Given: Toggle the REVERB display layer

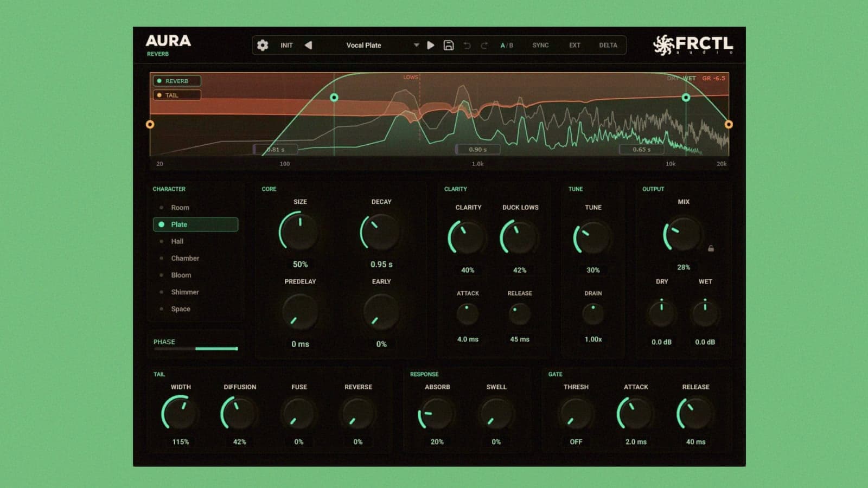Looking at the screenshot, I should pos(177,81).
